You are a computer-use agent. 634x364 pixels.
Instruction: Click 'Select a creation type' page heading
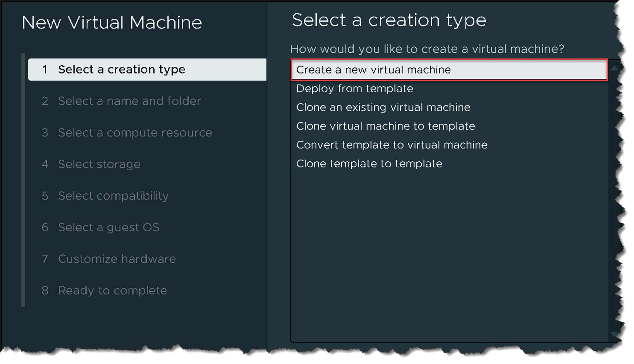pyautogui.click(x=389, y=20)
